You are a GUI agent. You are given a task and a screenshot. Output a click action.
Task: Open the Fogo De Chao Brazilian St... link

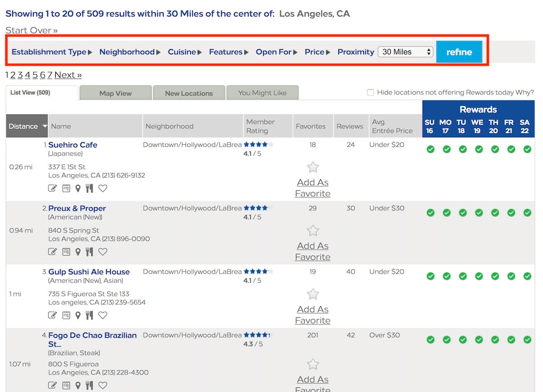(x=92, y=339)
